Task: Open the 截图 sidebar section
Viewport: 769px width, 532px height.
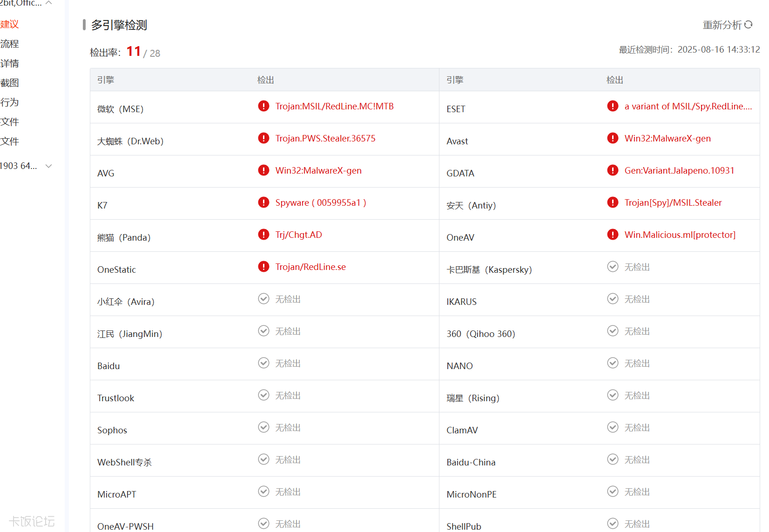Action: pyautogui.click(x=10, y=83)
